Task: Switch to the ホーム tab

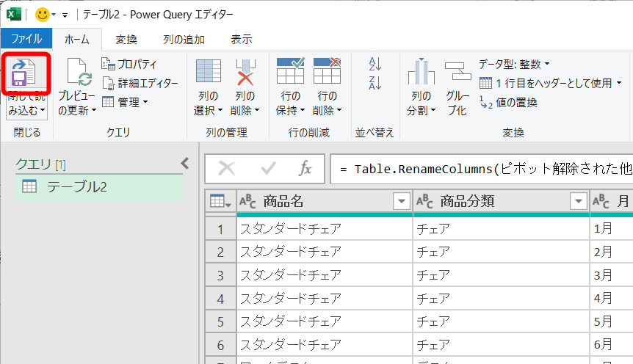Action: coord(76,39)
